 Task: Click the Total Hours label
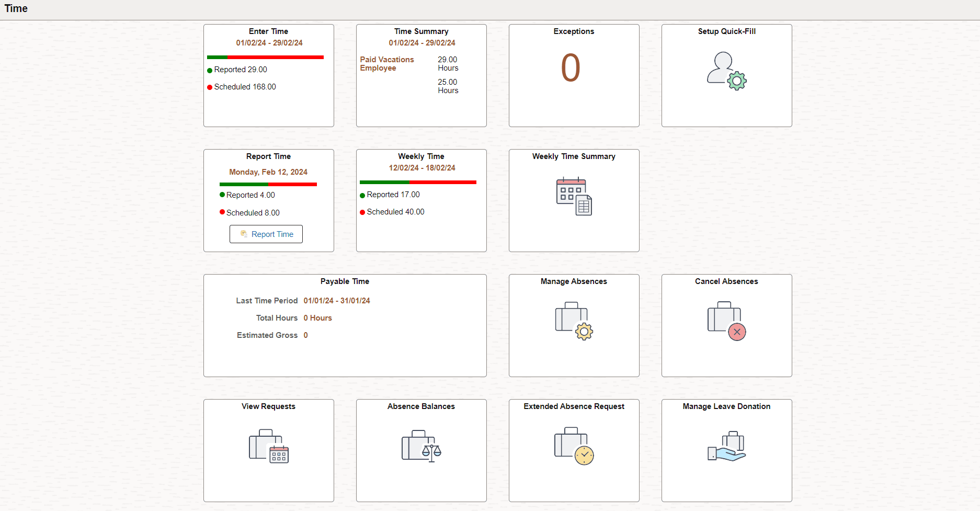click(x=277, y=318)
